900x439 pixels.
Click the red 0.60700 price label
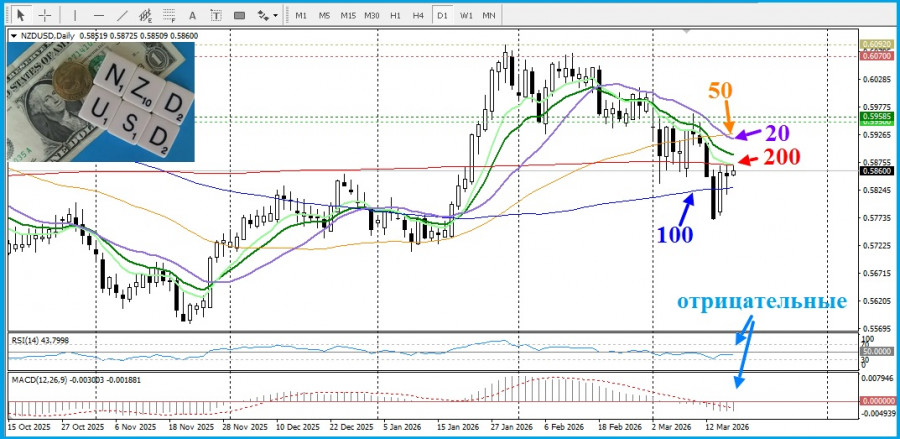tap(875, 56)
